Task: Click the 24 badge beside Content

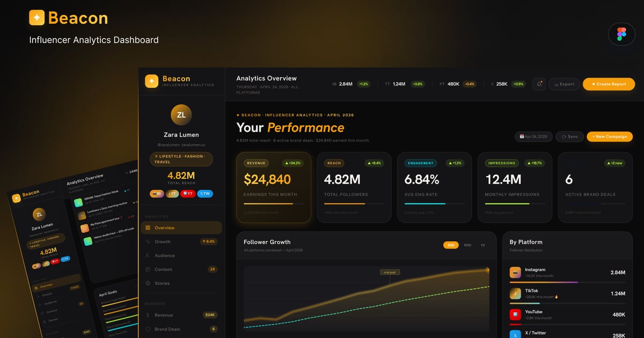Action: pyautogui.click(x=213, y=269)
